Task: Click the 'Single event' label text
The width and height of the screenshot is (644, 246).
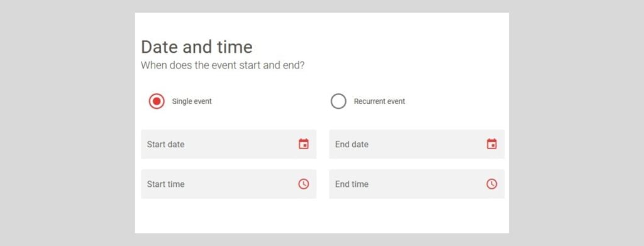Action: coord(192,101)
